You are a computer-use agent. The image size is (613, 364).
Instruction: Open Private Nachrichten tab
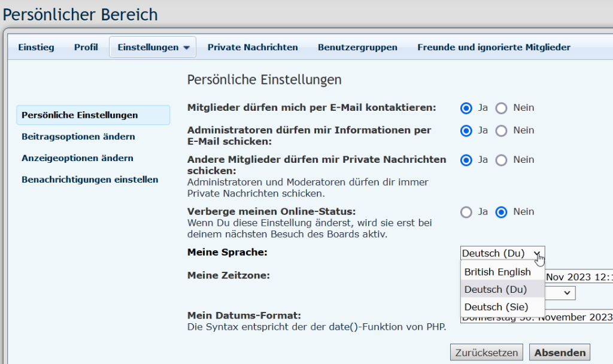[253, 47]
